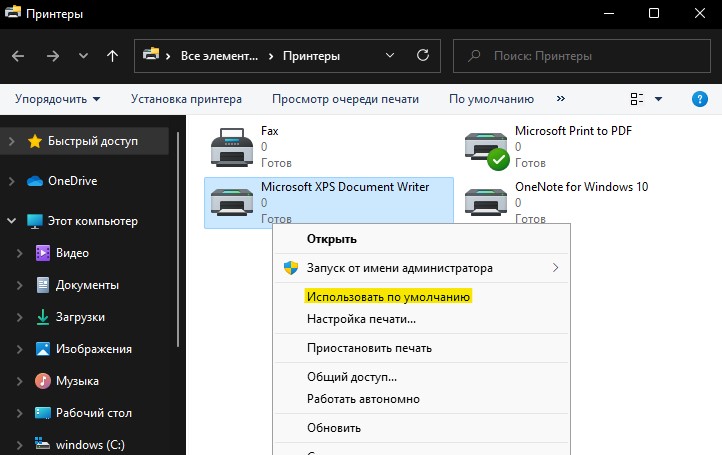Choose Работать автономно menu item
The width and height of the screenshot is (722, 455).
click(421, 399)
